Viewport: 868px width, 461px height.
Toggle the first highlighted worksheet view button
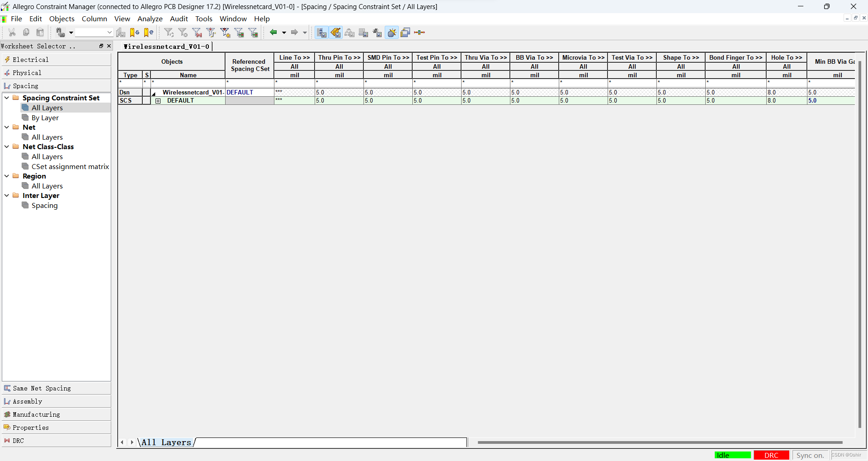pos(321,33)
